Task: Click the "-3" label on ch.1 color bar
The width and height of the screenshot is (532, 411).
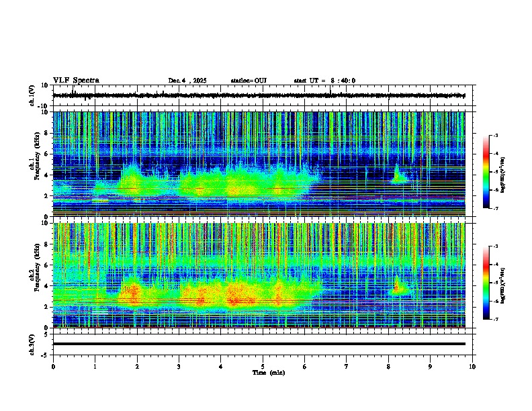Action: 495,135
